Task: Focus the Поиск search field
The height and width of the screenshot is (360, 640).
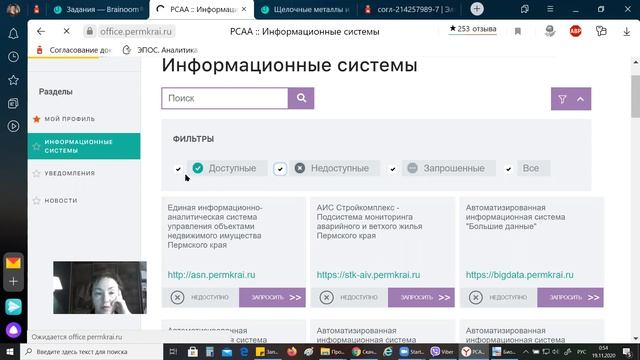Action: pos(225,98)
